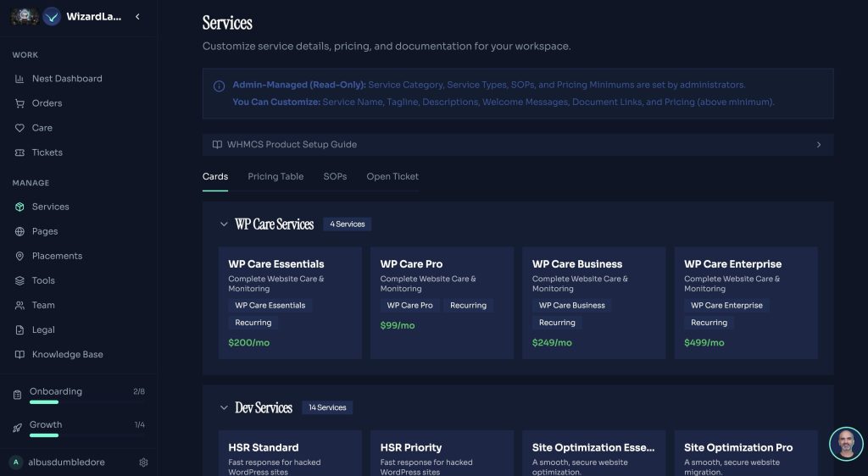Open the Open Ticket tab
The image size is (868, 476).
click(392, 176)
